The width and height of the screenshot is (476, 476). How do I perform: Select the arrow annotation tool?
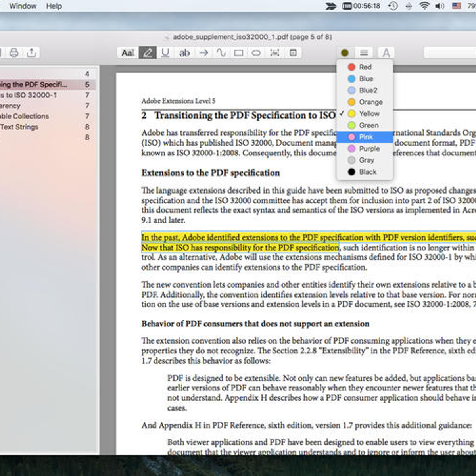pyautogui.click(x=203, y=53)
